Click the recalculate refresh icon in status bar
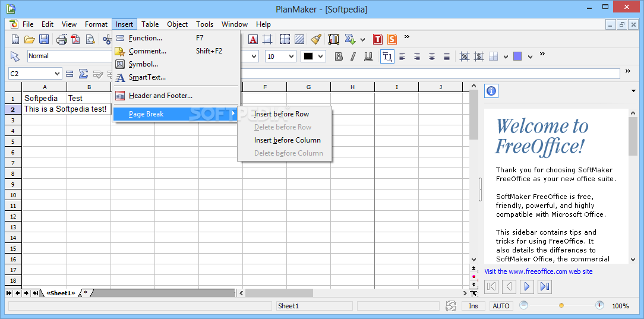The height and width of the screenshot is (319, 644). pos(450,306)
